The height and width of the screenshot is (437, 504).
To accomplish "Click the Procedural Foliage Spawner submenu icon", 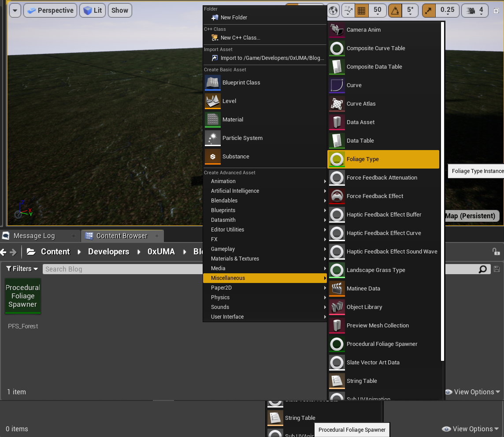I will tap(337, 344).
